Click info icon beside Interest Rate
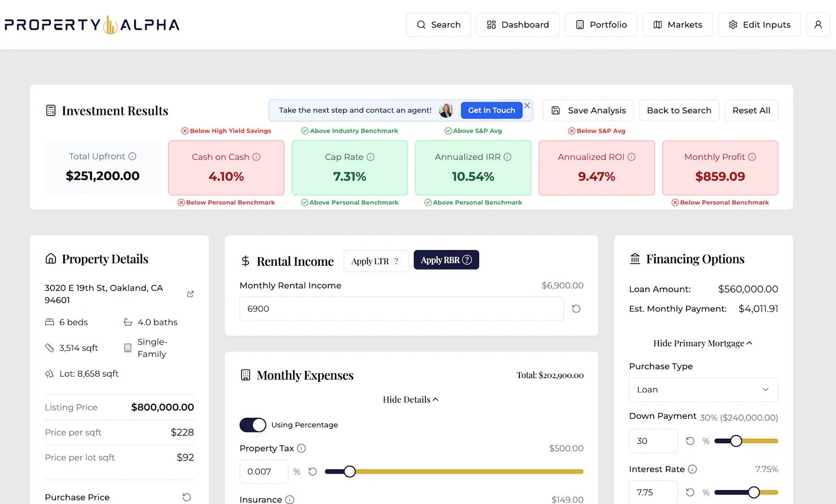This screenshot has width=836, height=504. pyautogui.click(x=692, y=469)
